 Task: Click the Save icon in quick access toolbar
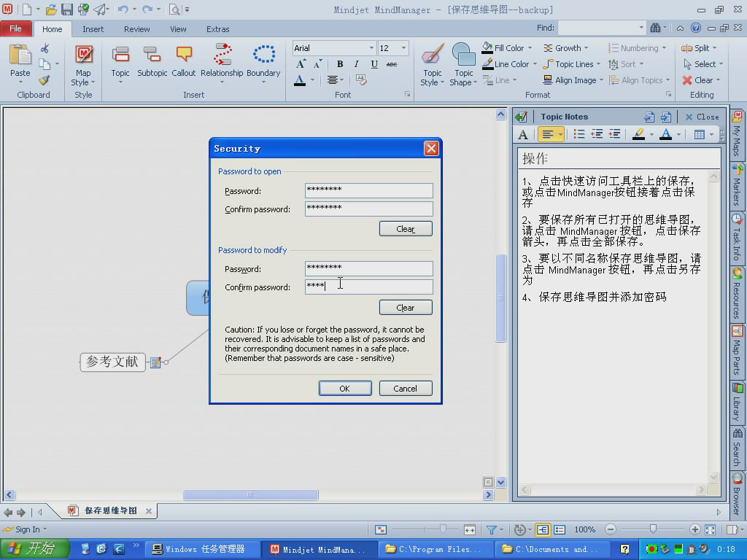coord(66,9)
